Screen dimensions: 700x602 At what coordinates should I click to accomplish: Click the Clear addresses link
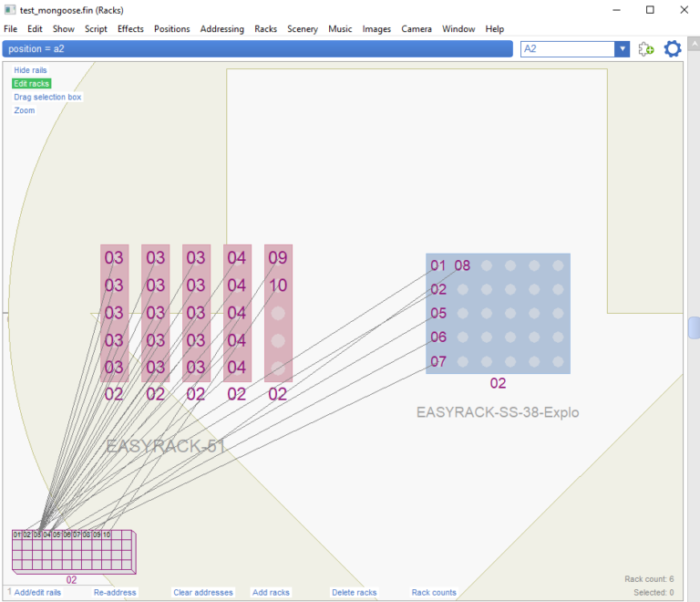coord(203,593)
